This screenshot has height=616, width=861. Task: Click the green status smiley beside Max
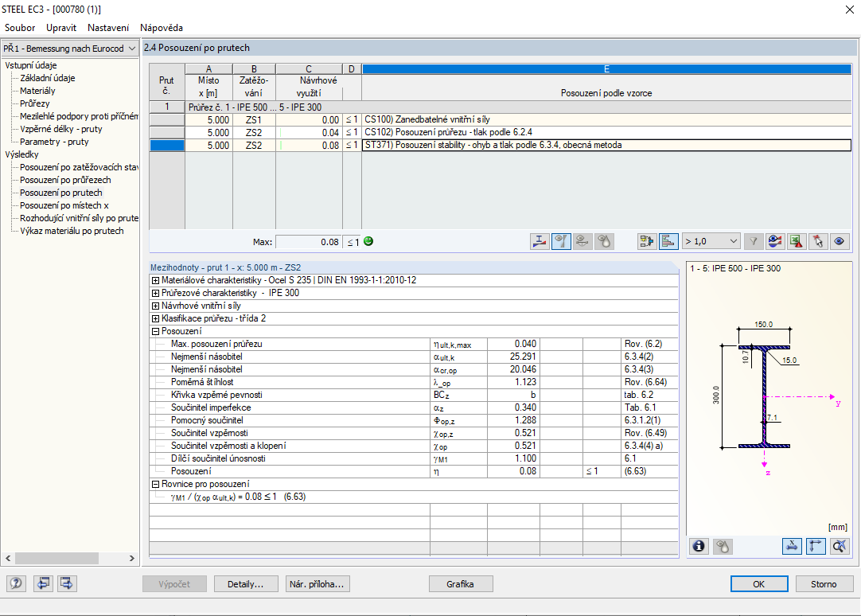368,241
